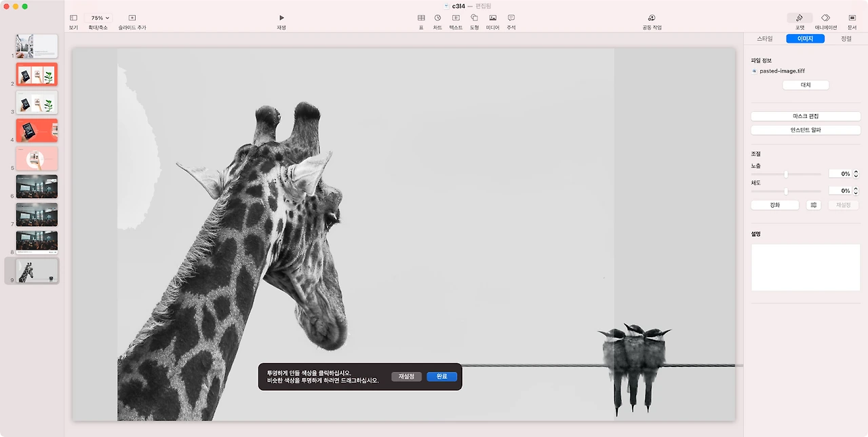Image resolution: width=868 pixels, height=437 pixels.
Task: Adjust the 채도 saturation slider
Action: point(786,191)
